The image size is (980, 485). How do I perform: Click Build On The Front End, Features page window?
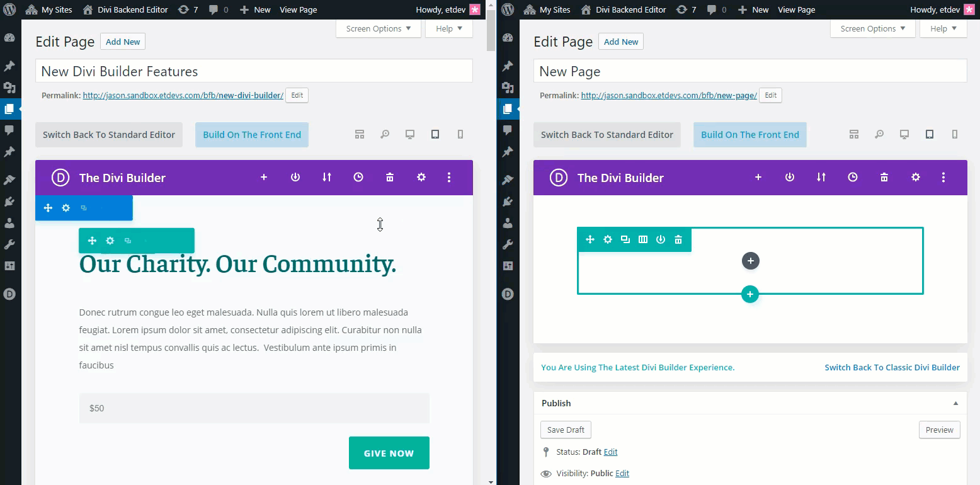coord(252,135)
